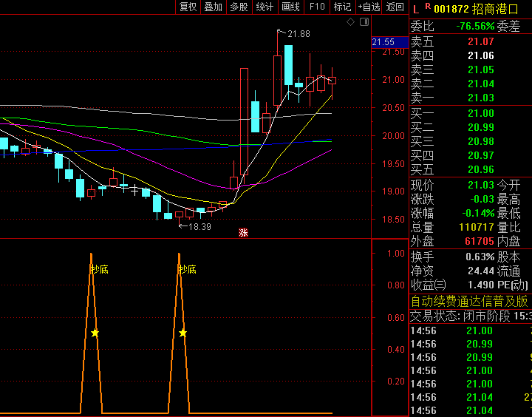Click the panel layout icon beside the diamond
Viewport: 532px width, 417px height.
point(363,22)
